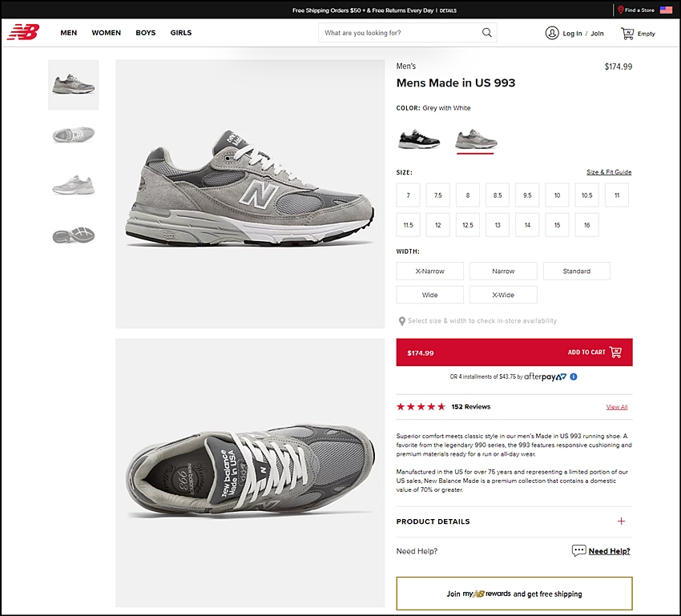Screen dimensions: 681x616
Task: Select size 10.5
Action: tap(586, 195)
